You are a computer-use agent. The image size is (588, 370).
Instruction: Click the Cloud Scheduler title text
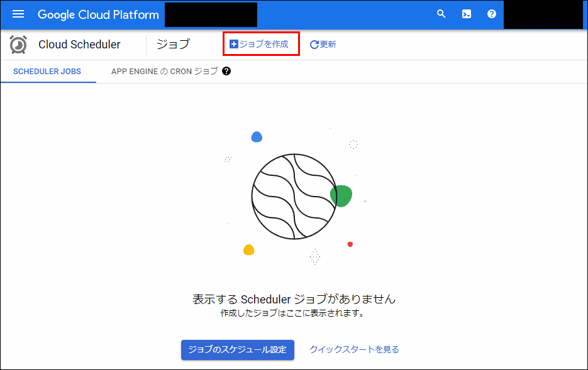tap(79, 45)
